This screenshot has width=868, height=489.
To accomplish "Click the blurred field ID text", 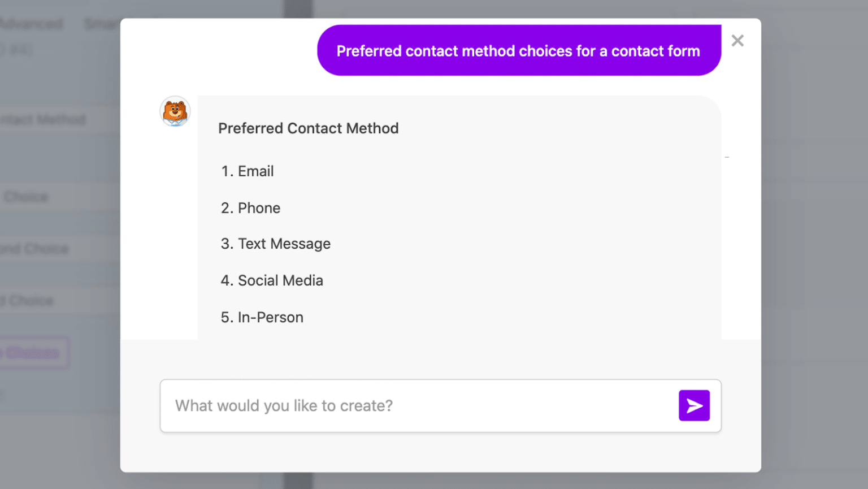I will [17, 50].
